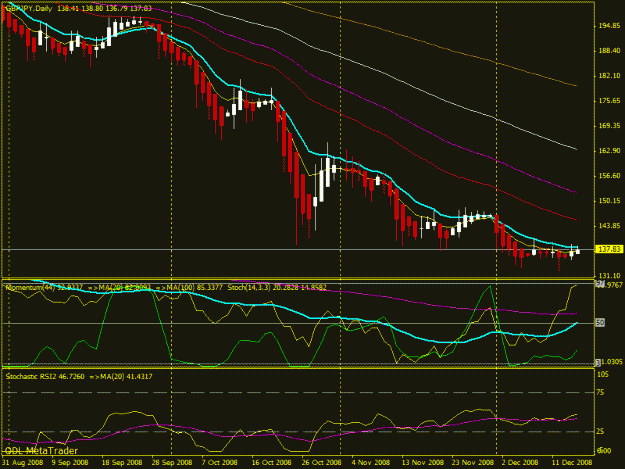Click the 1.0305 scale value in Momentum panel
The height and width of the screenshot is (469, 625).
click(612, 362)
